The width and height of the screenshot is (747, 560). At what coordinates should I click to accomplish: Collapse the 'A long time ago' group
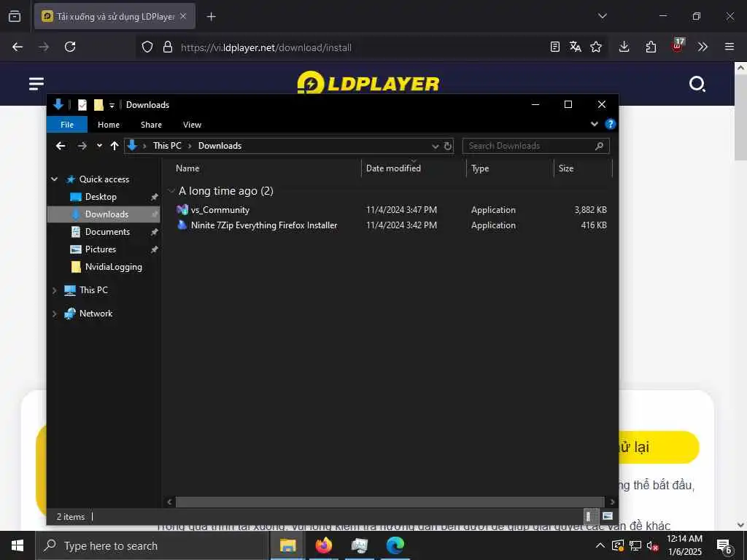[x=171, y=191]
